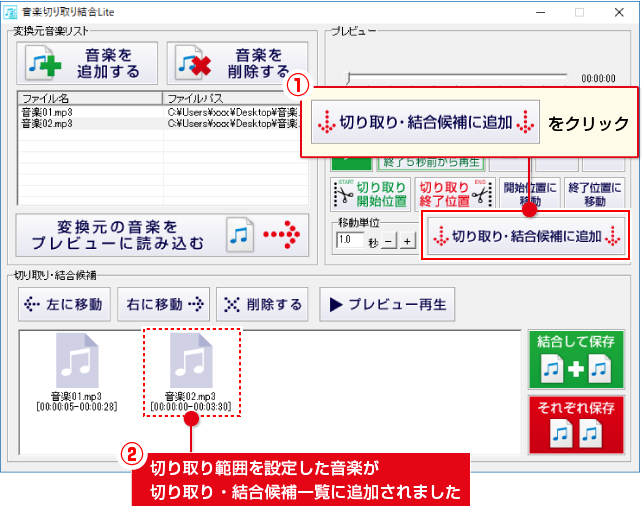Screen dimensions: 642x508
Task: Click file path of 音楽01.mp3 row
Action: click(233, 112)
